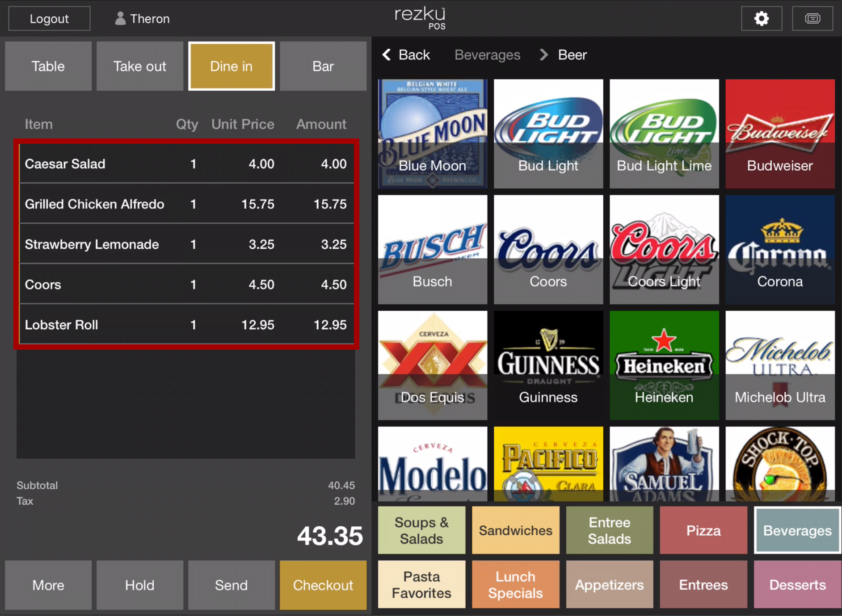Select the Coors order line
This screenshot has width=842, height=616.
(x=186, y=284)
